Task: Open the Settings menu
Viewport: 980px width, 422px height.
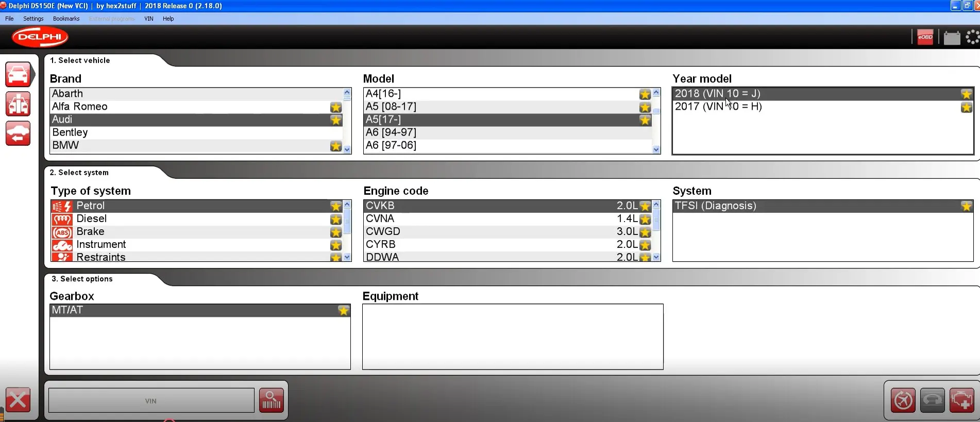Action: click(x=33, y=19)
